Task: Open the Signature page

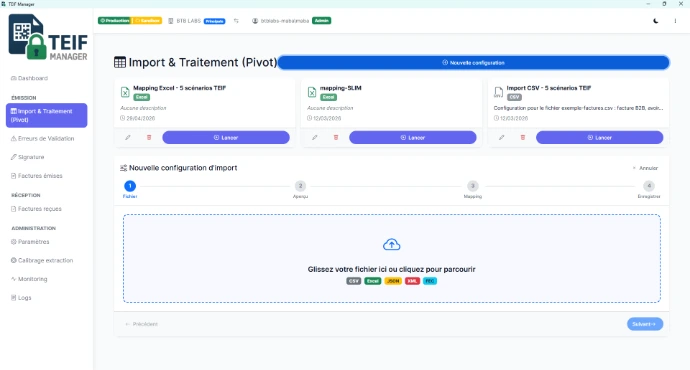Action: 27,157
